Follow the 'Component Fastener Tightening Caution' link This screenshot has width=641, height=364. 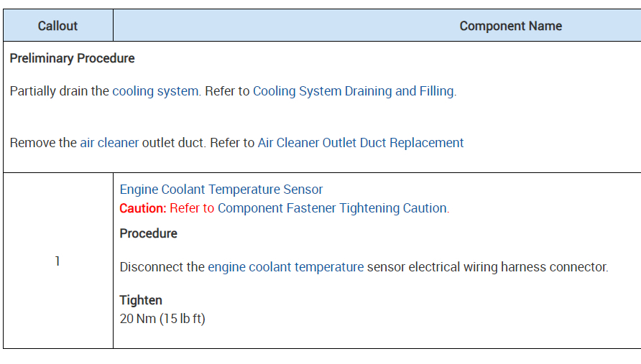[x=332, y=208]
